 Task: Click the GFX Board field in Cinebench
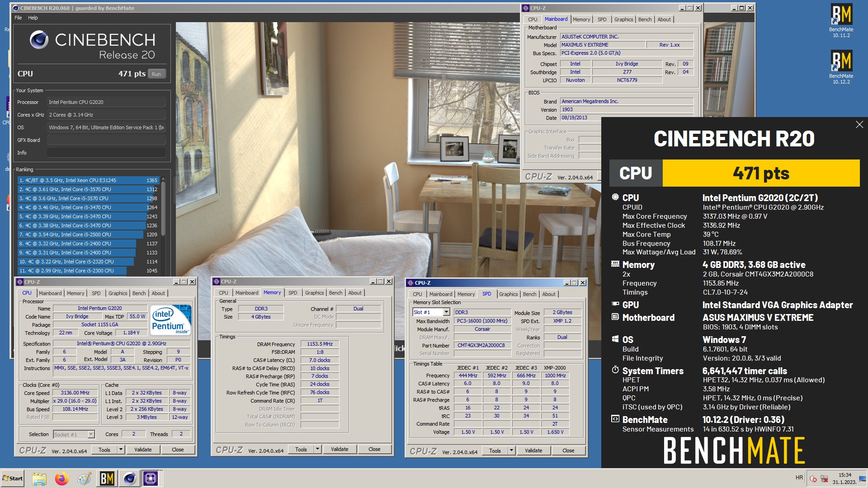click(106, 140)
